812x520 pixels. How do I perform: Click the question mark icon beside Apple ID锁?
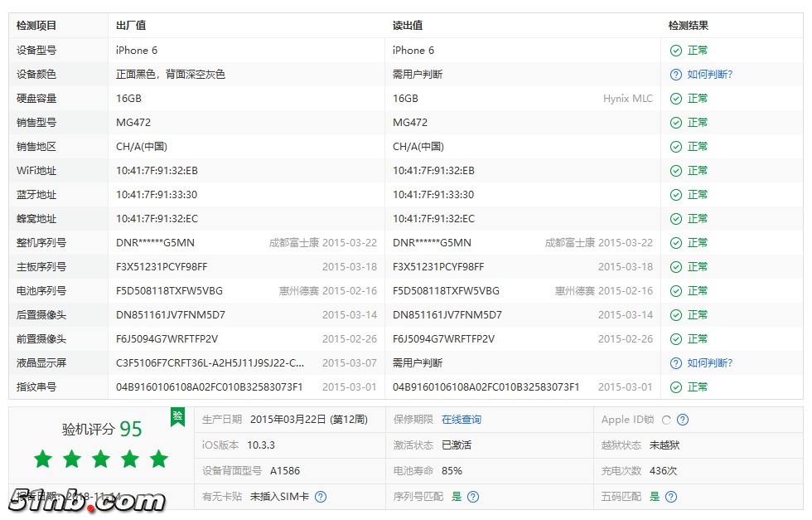683,420
